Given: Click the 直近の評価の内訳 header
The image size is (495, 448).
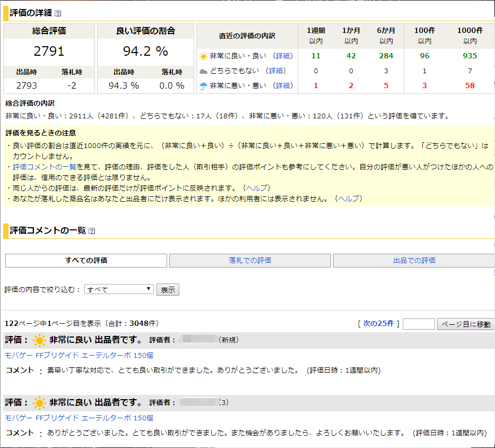Looking at the screenshot, I should [x=247, y=36].
